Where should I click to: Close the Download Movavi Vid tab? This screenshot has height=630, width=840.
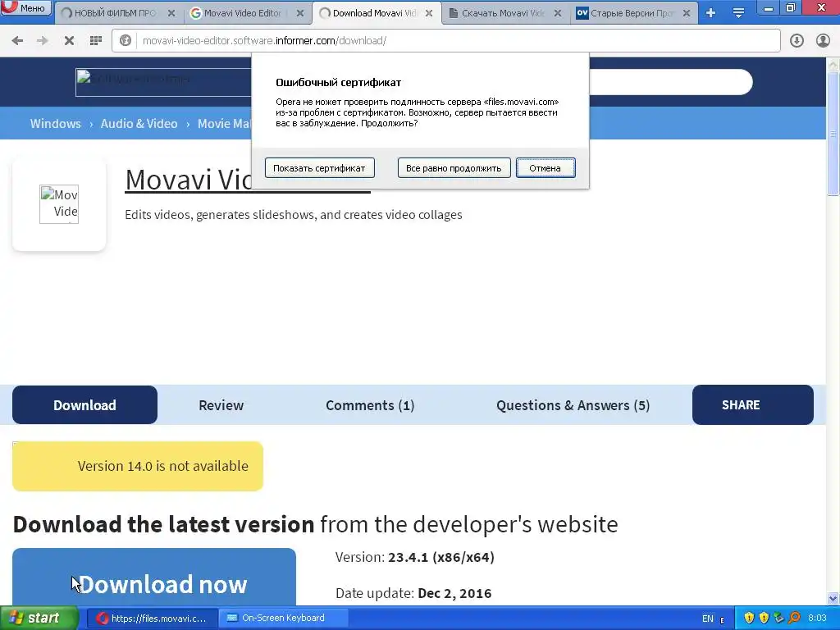tap(429, 13)
